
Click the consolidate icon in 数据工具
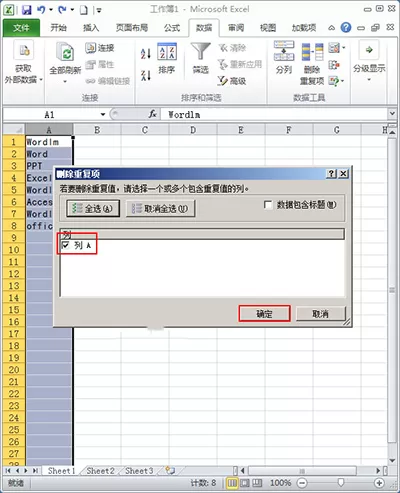(334, 65)
